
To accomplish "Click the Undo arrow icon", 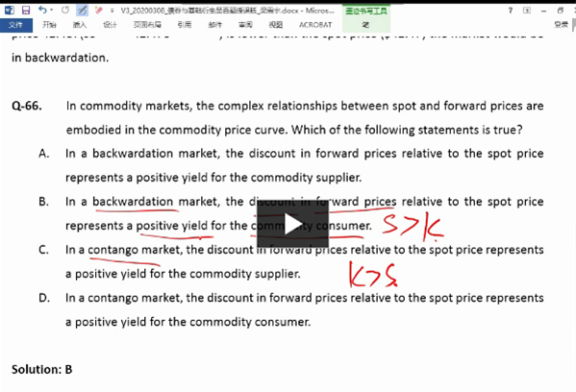I will [x=42, y=10].
